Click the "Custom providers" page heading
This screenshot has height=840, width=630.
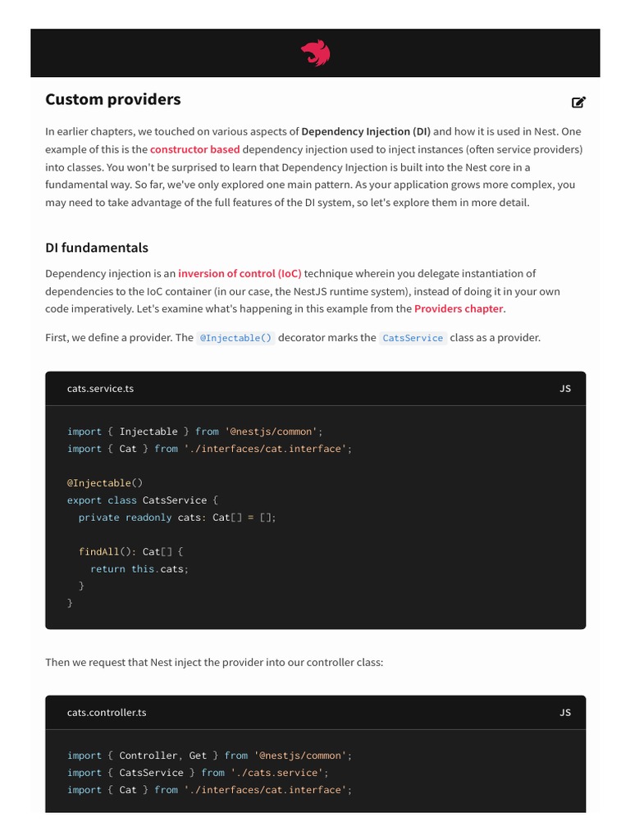pos(113,99)
